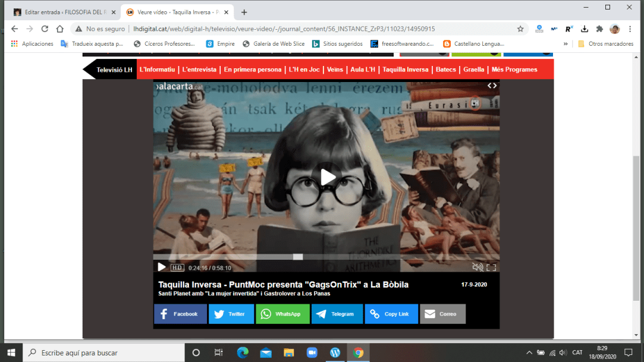644x362 pixels.
Task: Share the video via Telegram
Action: [x=337, y=314]
